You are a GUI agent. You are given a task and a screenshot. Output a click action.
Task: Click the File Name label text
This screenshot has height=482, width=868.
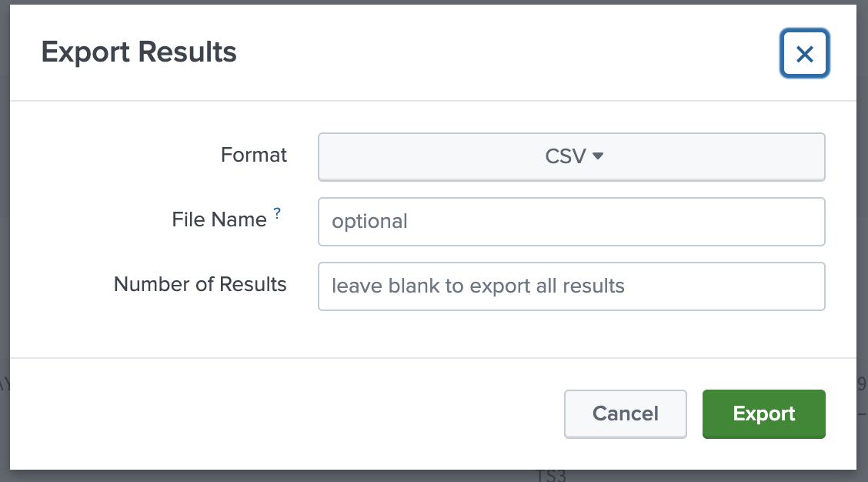coord(219,219)
